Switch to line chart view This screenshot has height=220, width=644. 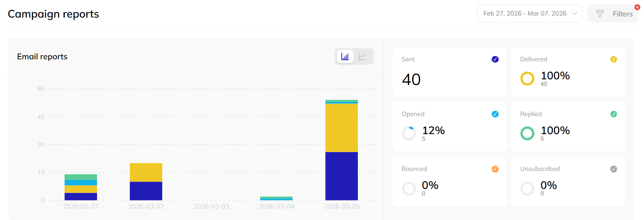(362, 56)
